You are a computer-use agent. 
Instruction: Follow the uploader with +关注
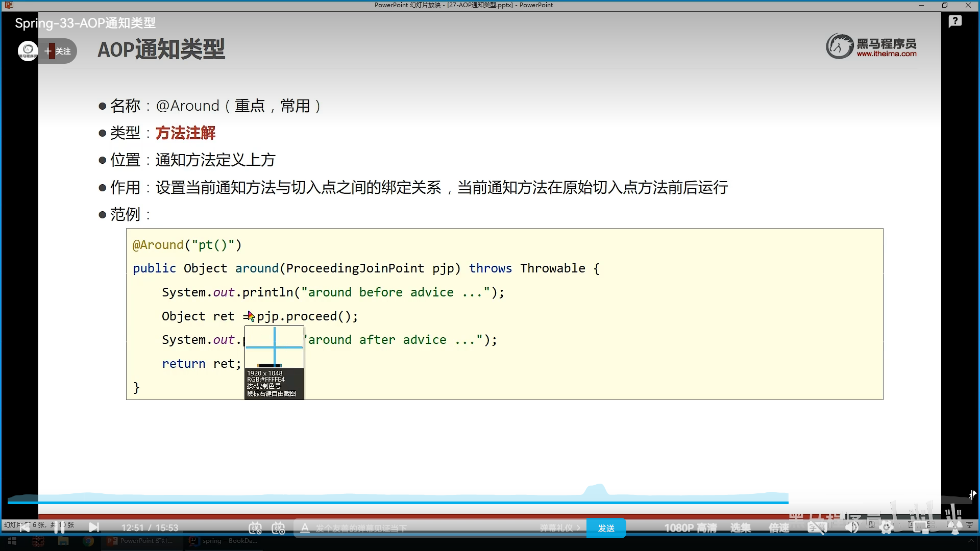58,52
